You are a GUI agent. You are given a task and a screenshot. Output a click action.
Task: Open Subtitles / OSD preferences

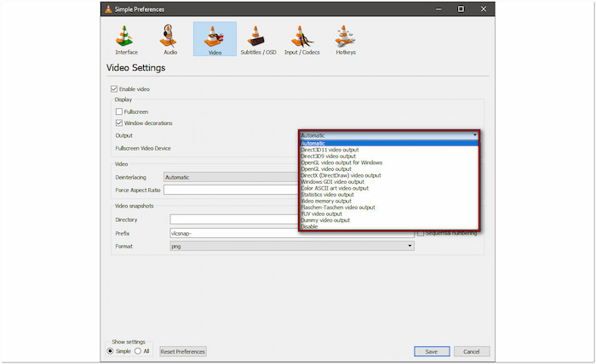pos(258,39)
